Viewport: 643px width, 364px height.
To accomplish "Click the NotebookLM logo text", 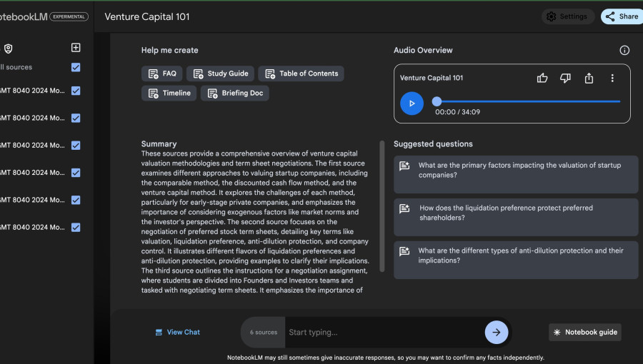I will point(24,17).
